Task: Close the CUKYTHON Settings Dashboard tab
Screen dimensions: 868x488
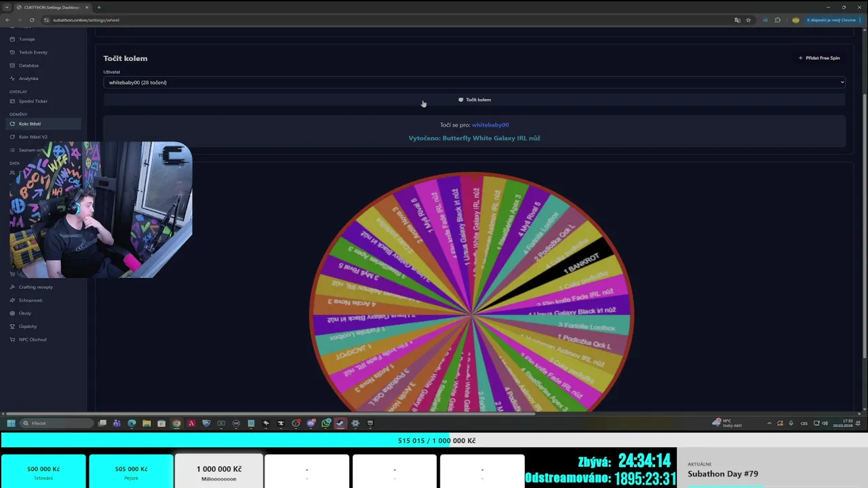Action: point(87,7)
